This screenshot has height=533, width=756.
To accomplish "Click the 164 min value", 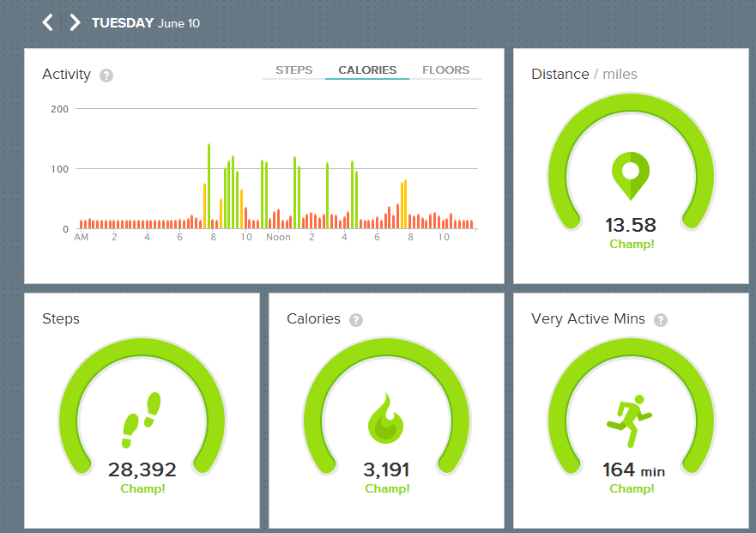I will [633, 469].
